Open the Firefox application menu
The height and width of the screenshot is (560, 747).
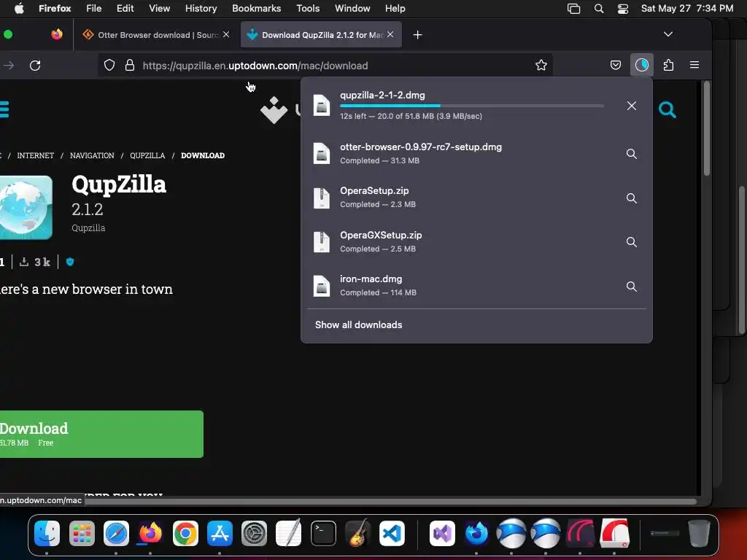pyautogui.click(x=694, y=65)
